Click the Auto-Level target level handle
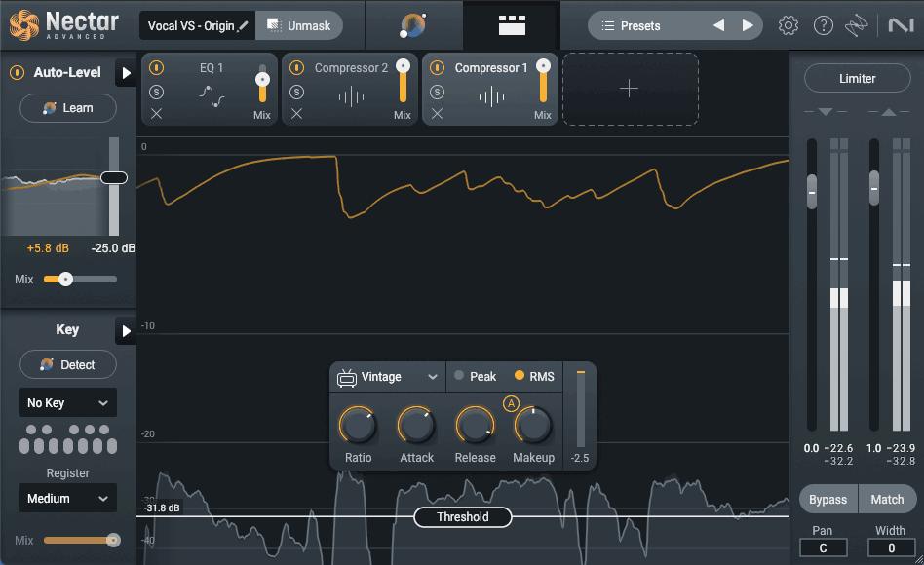The width and height of the screenshot is (924, 565). [x=114, y=178]
